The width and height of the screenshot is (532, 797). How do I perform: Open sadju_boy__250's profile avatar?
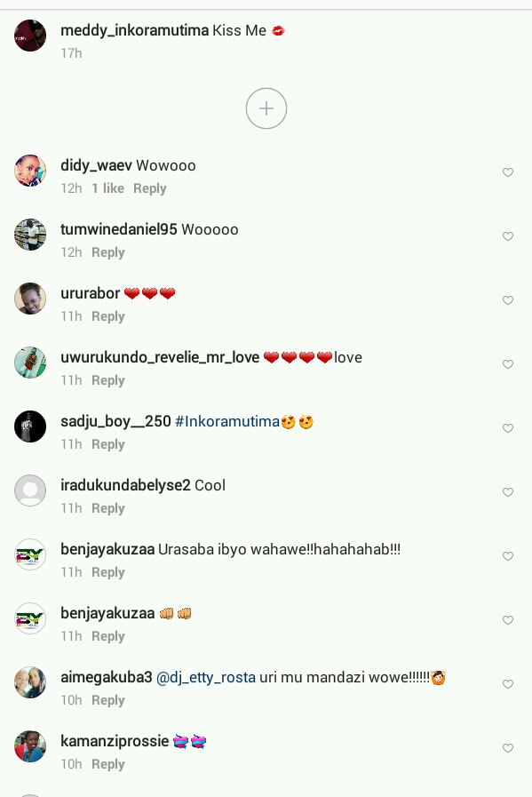pyautogui.click(x=30, y=426)
